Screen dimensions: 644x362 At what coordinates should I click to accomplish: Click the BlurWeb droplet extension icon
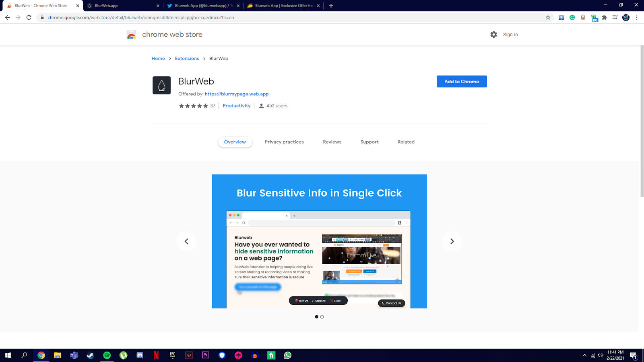[x=162, y=85]
